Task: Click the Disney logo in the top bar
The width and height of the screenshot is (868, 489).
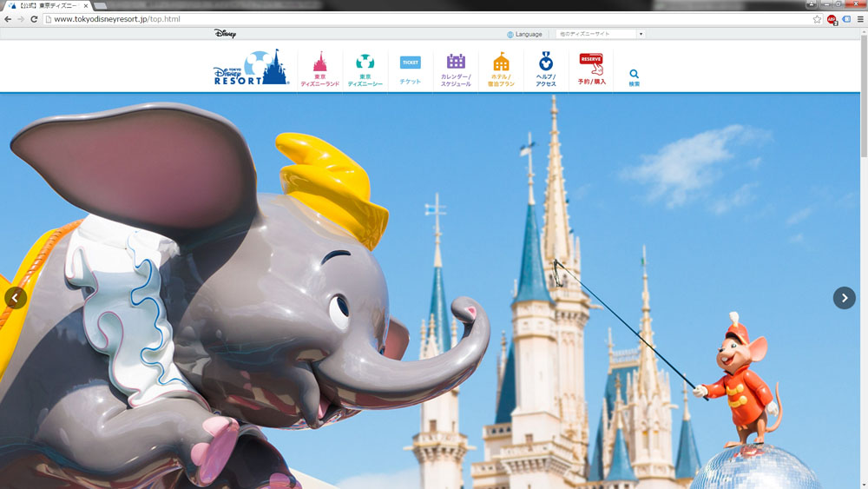Action: pos(226,34)
